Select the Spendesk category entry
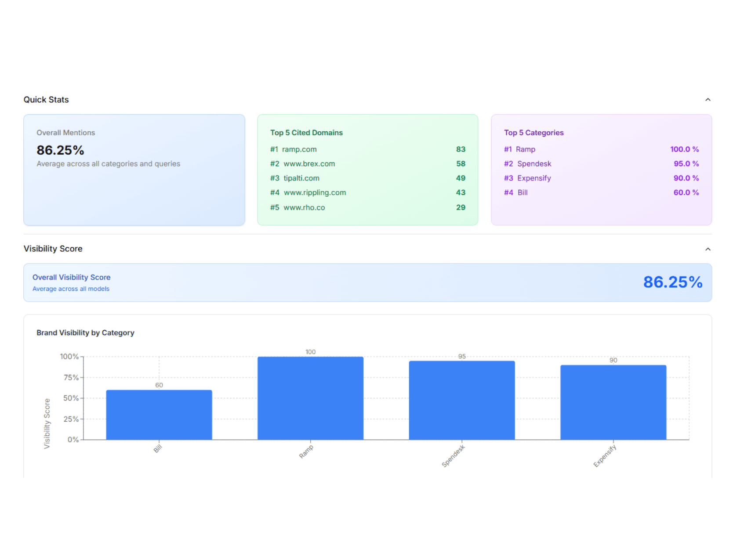737x560 pixels. pyautogui.click(x=534, y=163)
